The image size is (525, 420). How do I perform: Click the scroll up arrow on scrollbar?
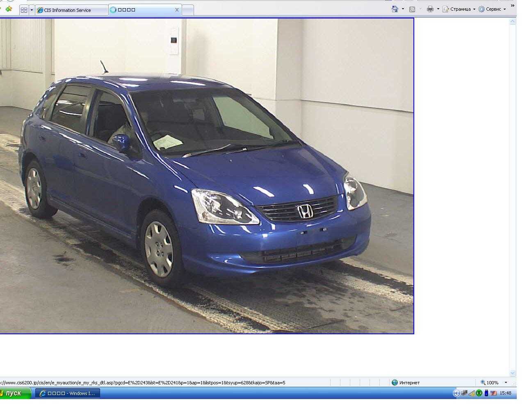tap(512, 21)
